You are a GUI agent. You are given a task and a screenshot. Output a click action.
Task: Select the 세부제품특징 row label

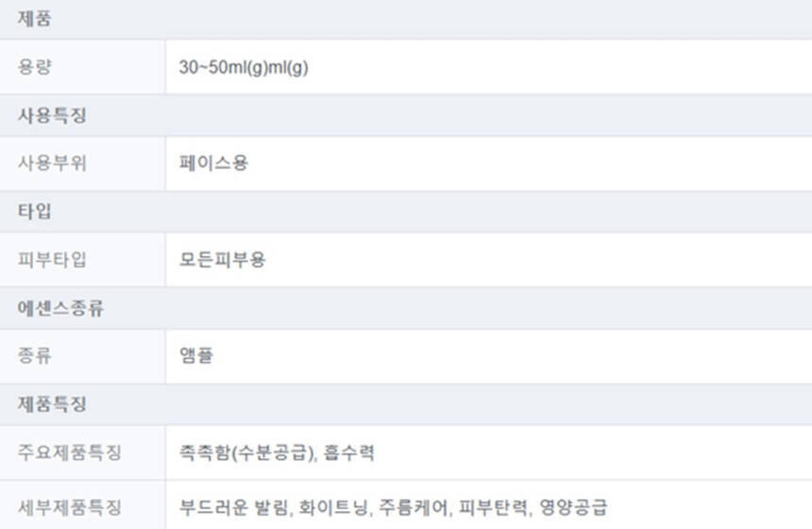(x=70, y=507)
